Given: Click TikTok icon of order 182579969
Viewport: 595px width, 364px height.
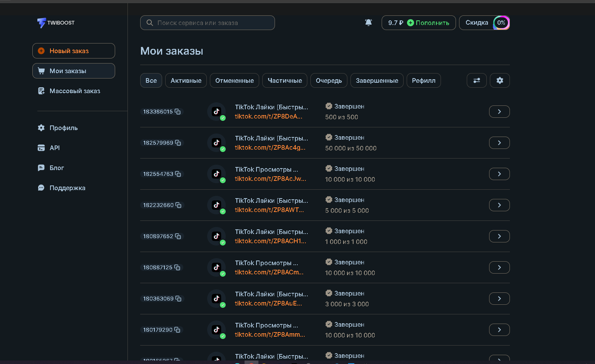Looking at the screenshot, I should click(216, 143).
